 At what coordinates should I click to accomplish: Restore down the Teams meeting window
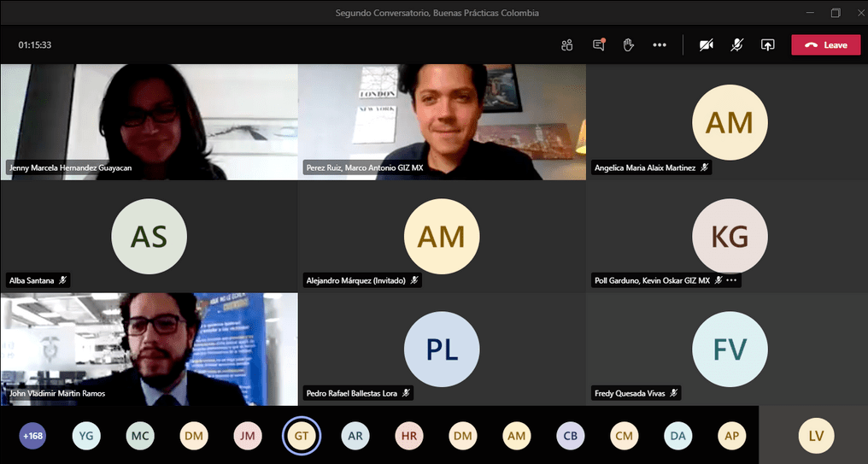[836, 13]
